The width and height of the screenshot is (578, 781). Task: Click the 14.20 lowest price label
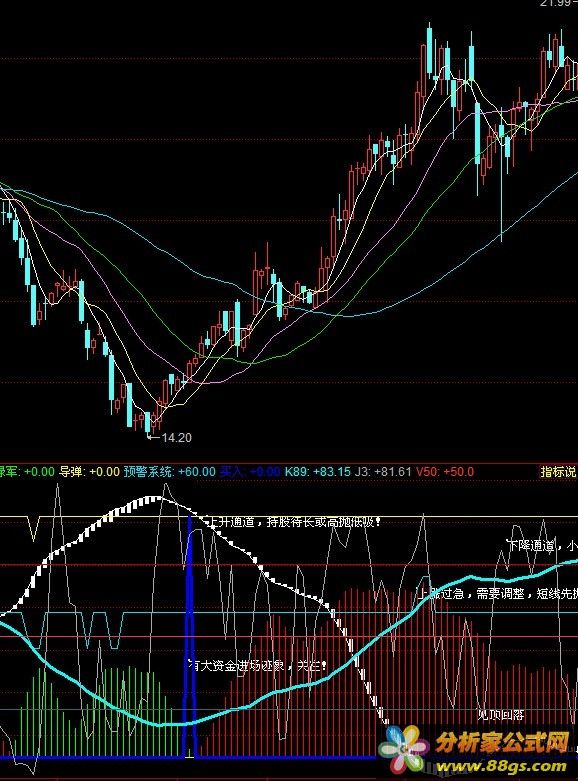coord(177,438)
